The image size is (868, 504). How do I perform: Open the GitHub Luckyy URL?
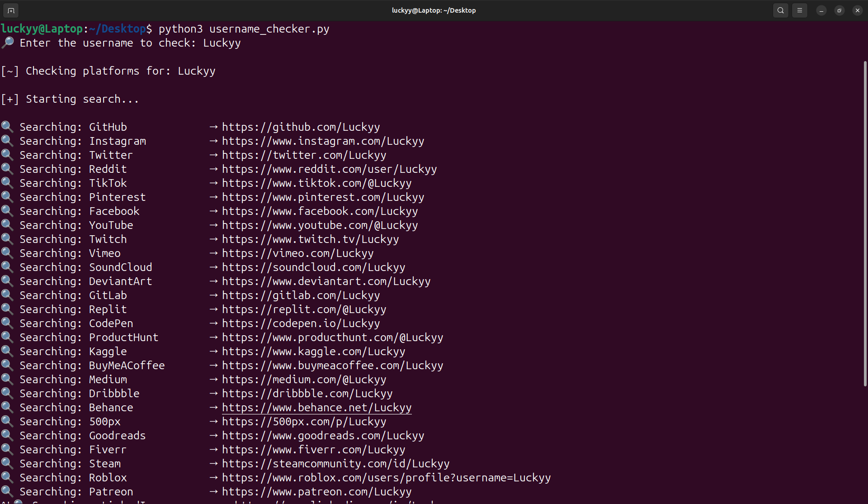[301, 127]
